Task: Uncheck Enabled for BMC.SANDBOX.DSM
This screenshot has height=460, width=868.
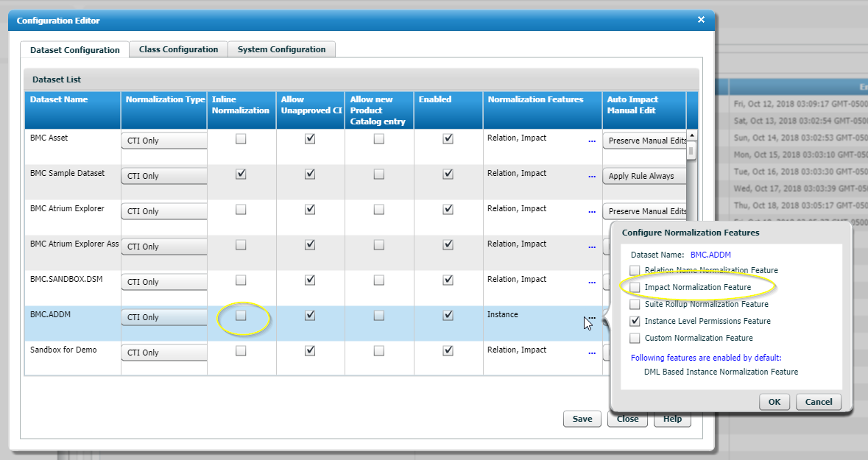Action: click(448, 280)
